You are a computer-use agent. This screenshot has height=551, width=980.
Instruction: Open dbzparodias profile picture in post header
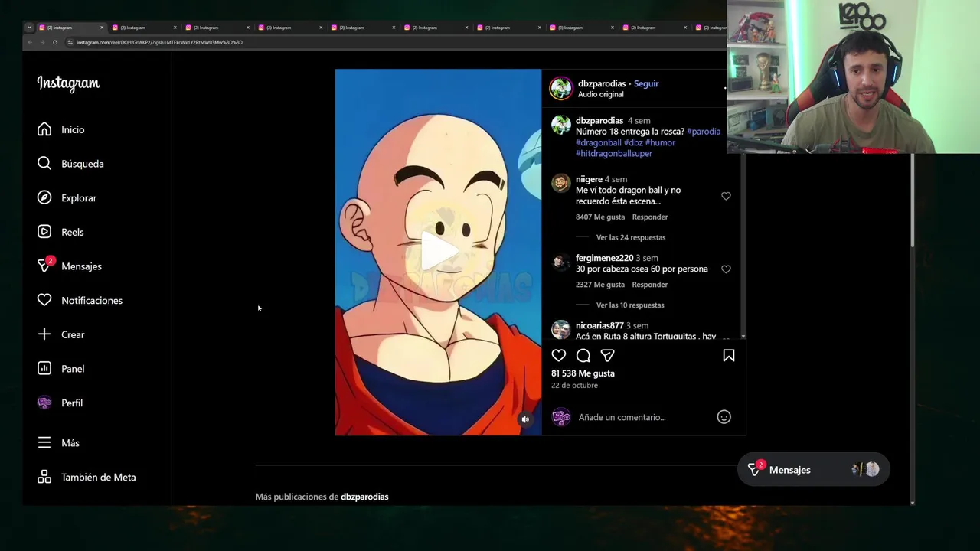[x=561, y=88]
